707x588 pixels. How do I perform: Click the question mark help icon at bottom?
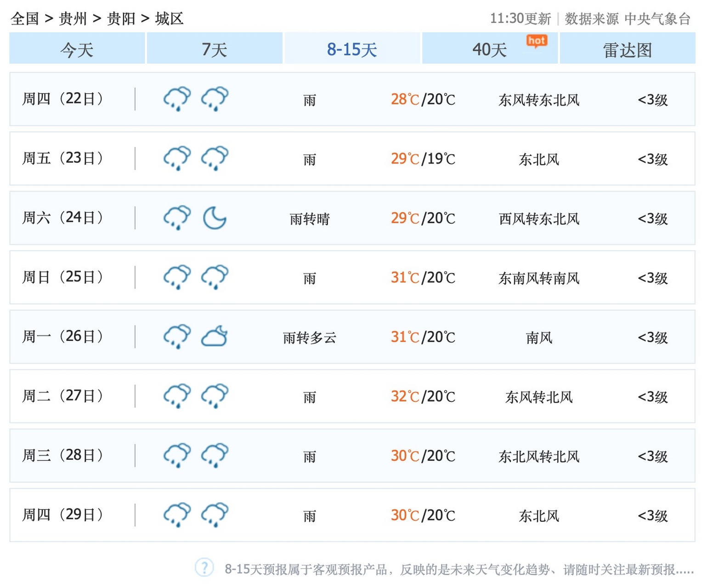pos(204,568)
